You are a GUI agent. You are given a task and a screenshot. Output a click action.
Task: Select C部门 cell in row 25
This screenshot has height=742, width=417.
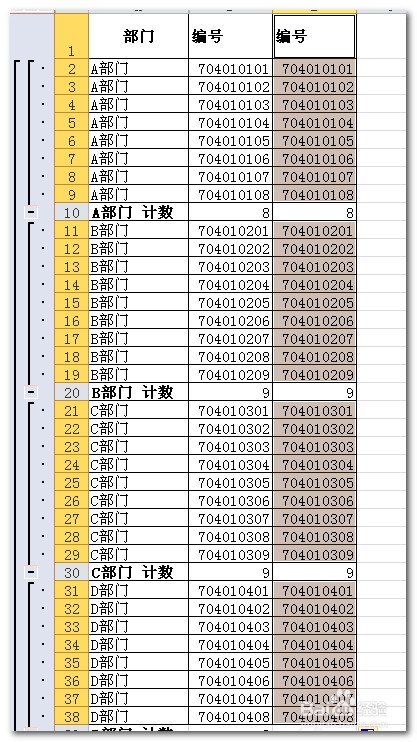tap(138, 482)
